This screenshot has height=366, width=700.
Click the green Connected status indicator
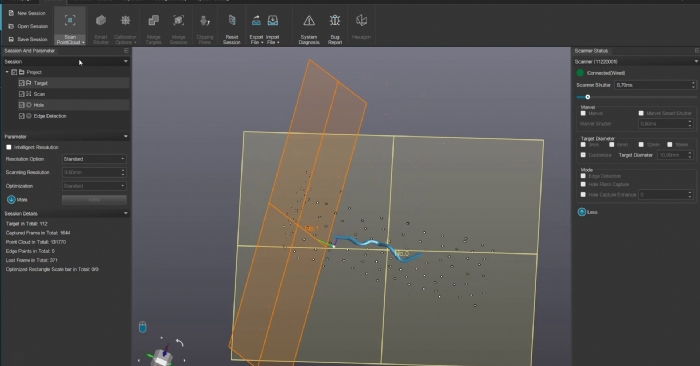(x=580, y=73)
